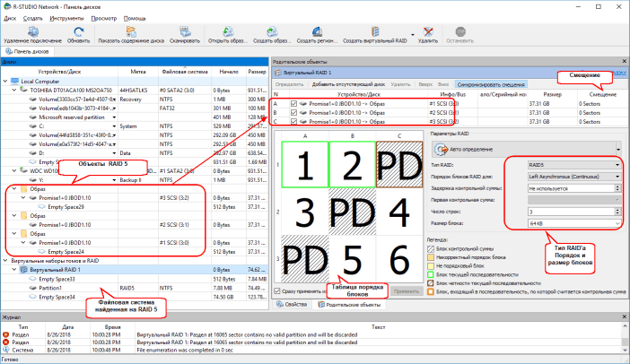Collapse the Local Computer tree node
Image resolution: width=630 pixels, height=364 pixels.
point(5,81)
